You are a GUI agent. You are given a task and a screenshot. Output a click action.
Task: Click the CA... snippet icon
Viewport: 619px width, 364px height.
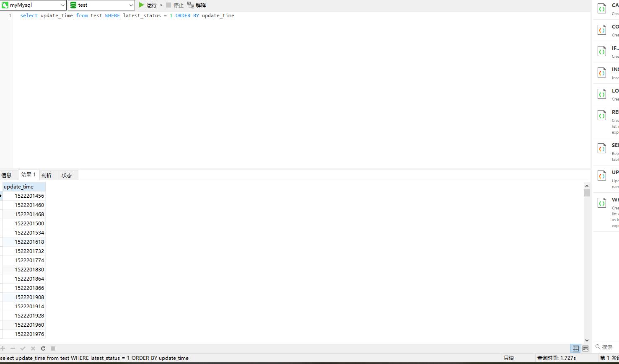(x=602, y=9)
